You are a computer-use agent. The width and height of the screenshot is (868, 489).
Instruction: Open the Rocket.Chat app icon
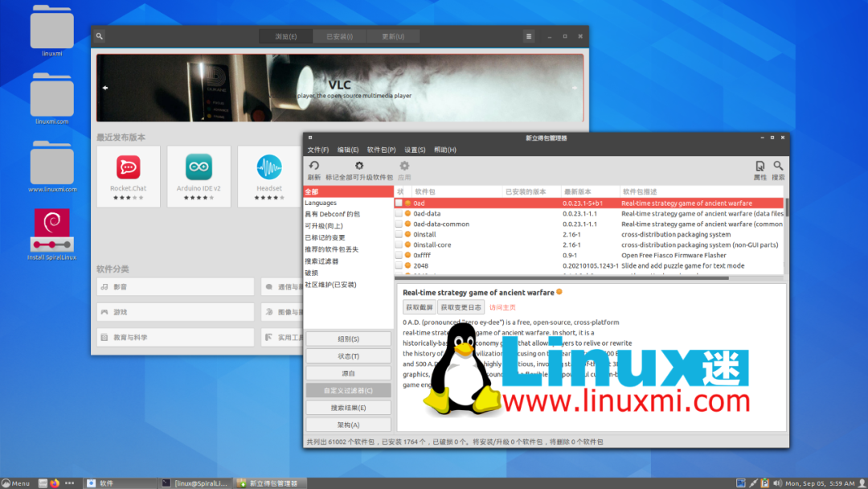(x=129, y=167)
